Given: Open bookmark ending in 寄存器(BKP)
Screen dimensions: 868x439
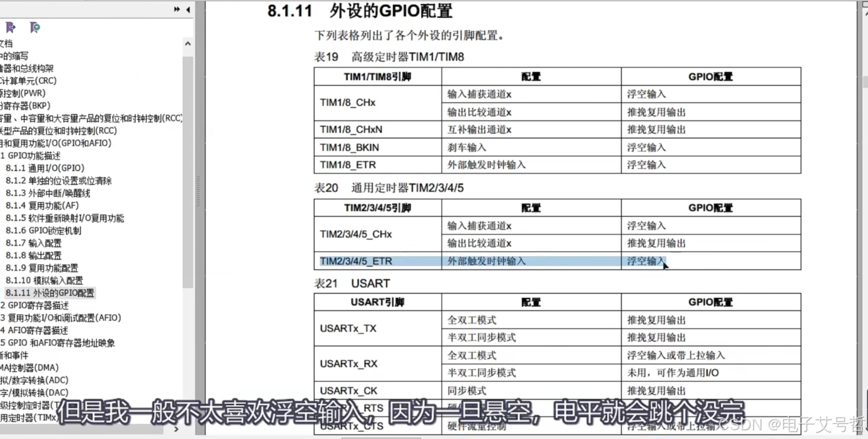Looking at the screenshot, I should pos(25,106).
